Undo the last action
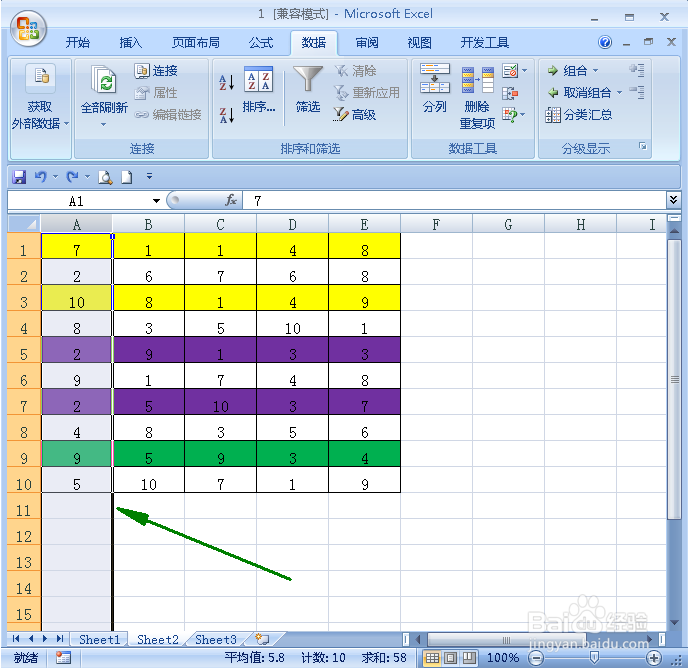Viewport: 688px width, 668px height. coord(40,176)
